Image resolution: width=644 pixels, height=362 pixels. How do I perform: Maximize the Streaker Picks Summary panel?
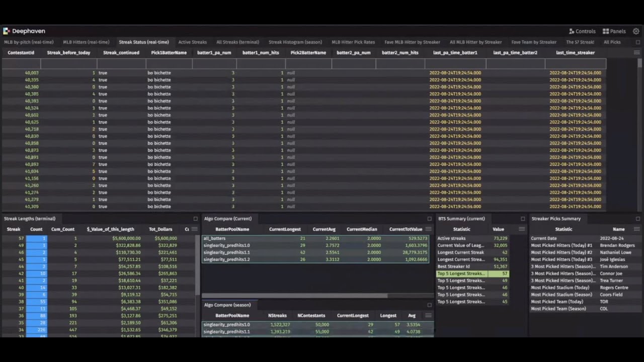pyautogui.click(x=638, y=219)
